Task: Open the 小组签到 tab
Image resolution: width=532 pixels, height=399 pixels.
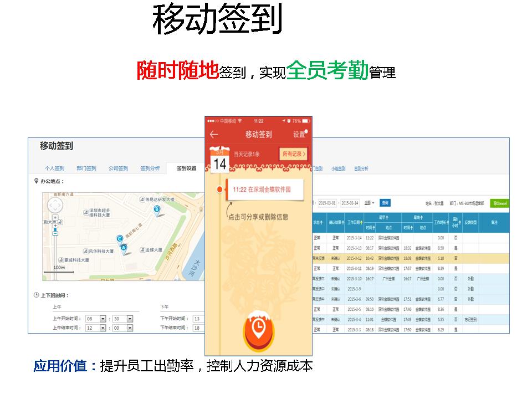Action: 338,168
